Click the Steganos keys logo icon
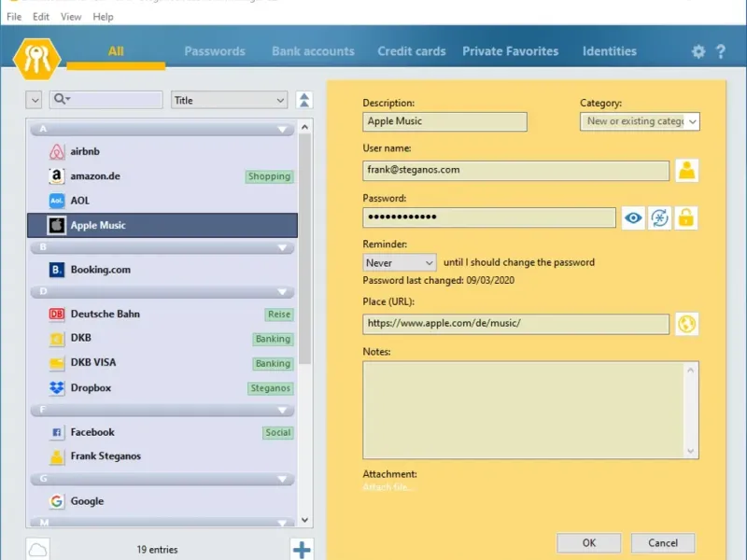 (x=36, y=59)
